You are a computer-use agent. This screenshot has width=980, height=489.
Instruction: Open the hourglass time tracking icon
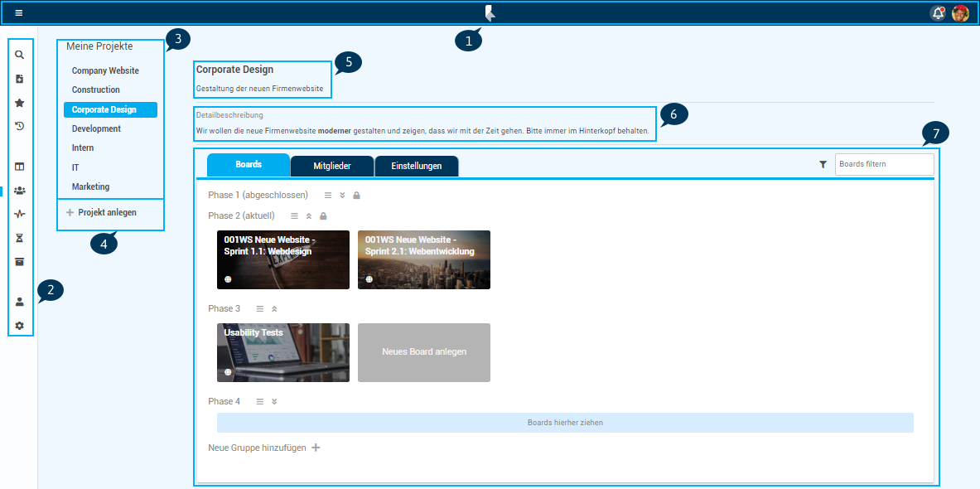[x=20, y=238]
